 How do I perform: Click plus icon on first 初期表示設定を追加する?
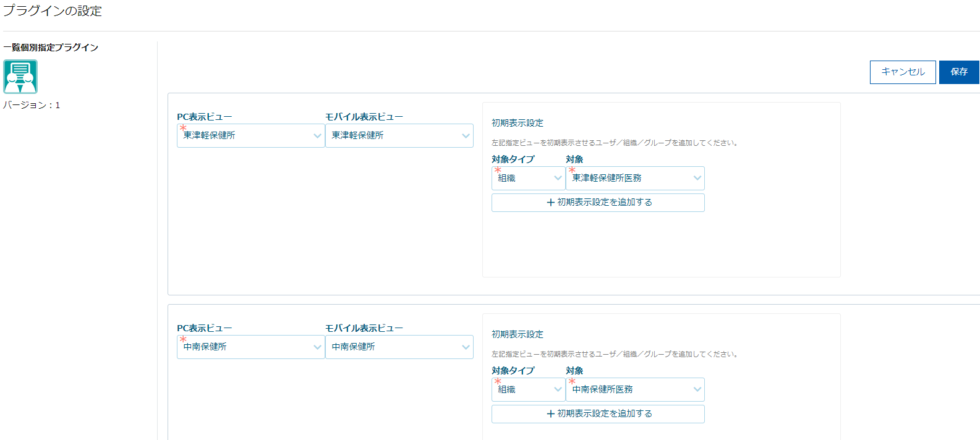tap(550, 203)
